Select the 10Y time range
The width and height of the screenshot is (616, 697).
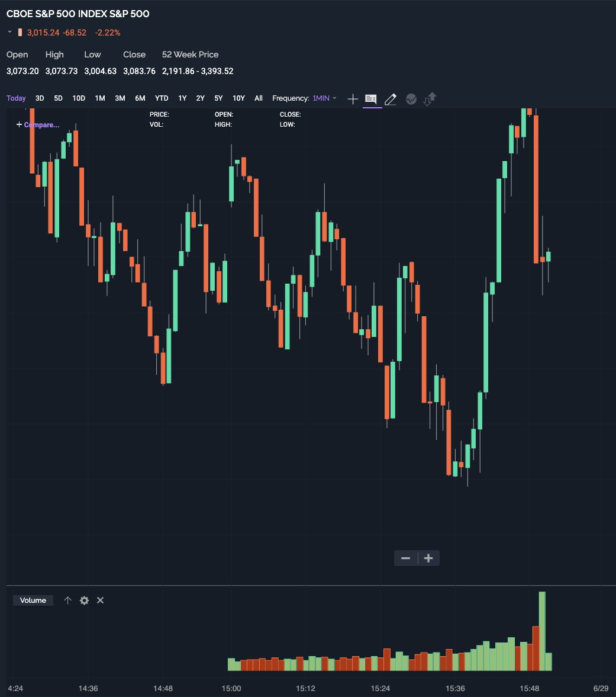238,98
